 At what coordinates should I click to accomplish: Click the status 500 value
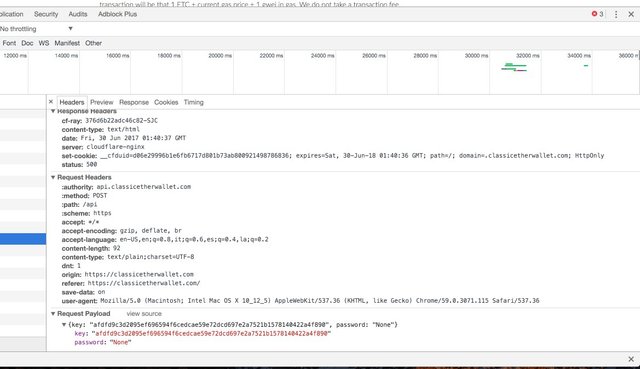[x=91, y=164]
